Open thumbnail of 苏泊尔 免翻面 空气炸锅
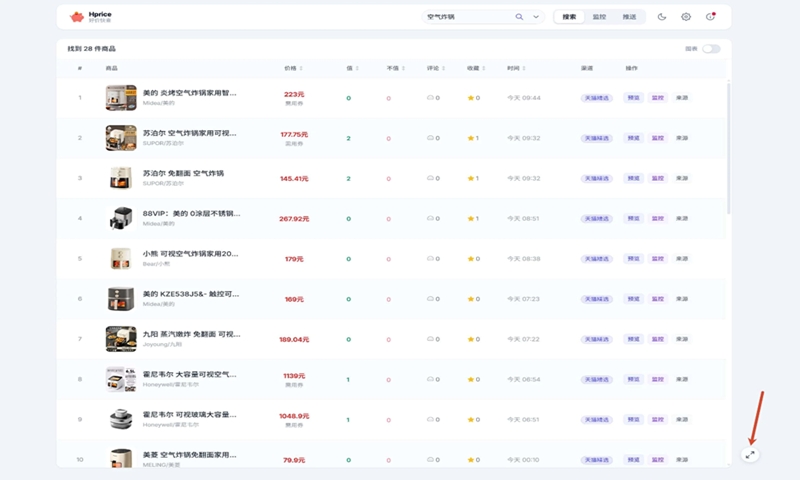The image size is (800, 480). coord(121,178)
